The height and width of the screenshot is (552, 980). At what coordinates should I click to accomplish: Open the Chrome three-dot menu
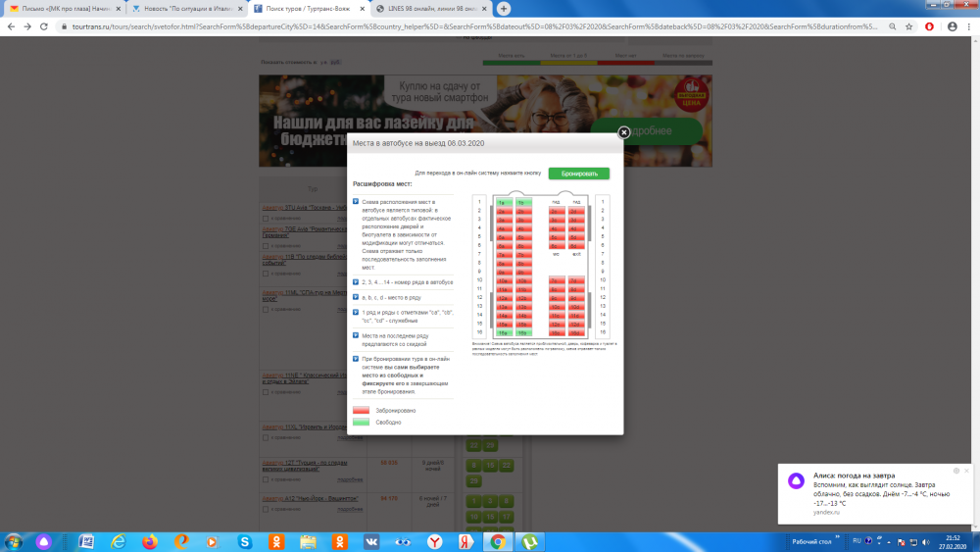point(968,26)
